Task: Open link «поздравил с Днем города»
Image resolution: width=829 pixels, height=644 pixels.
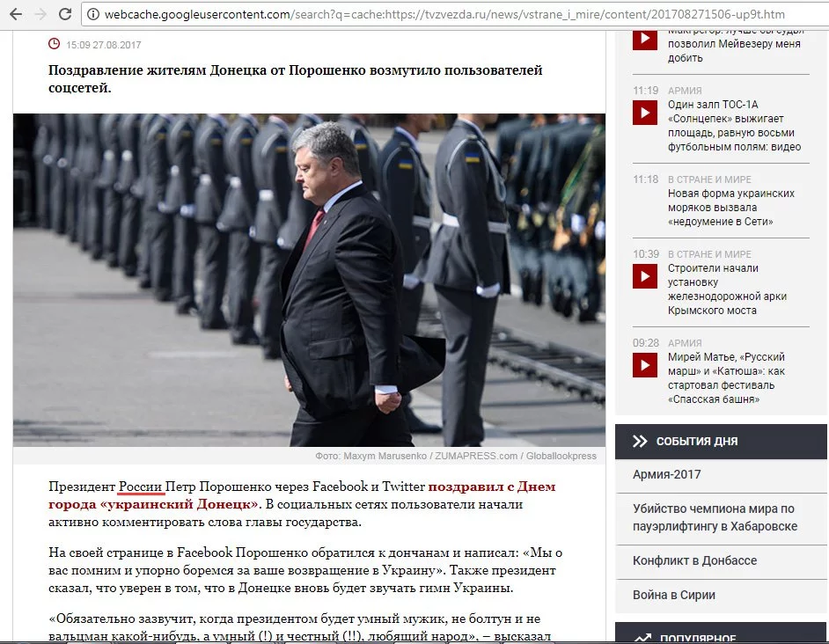Action: [x=301, y=495]
